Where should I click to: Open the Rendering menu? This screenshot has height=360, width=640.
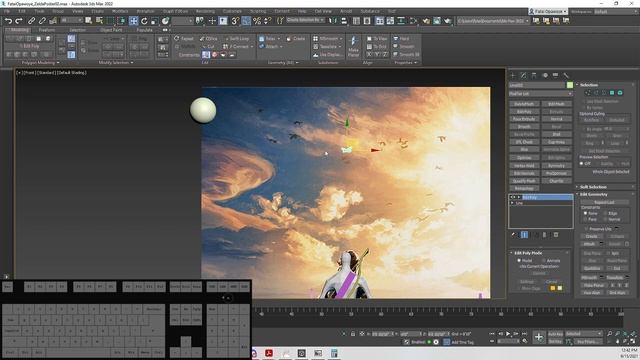pos(205,11)
